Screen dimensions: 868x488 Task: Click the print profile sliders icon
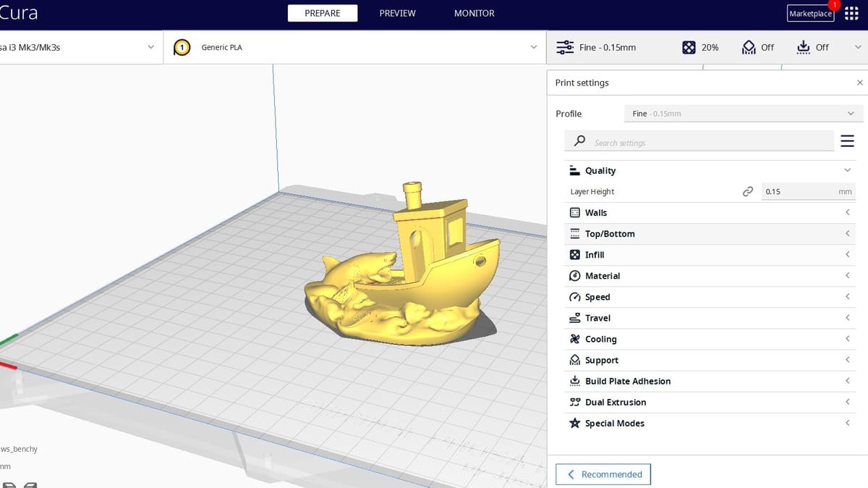pos(565,47)
